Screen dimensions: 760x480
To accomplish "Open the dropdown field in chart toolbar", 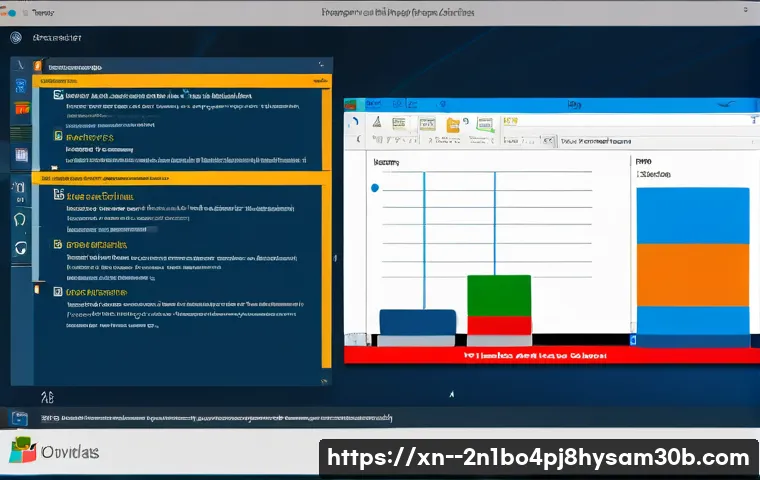I will pos(600,142).
